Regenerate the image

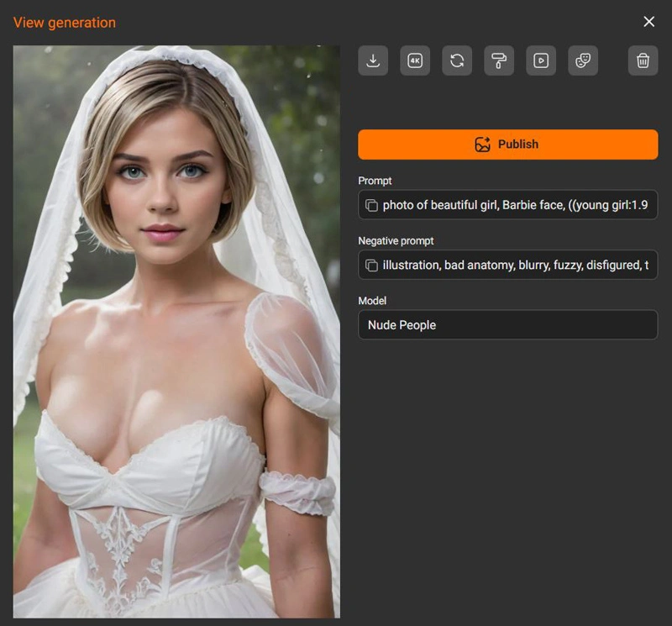457,60
